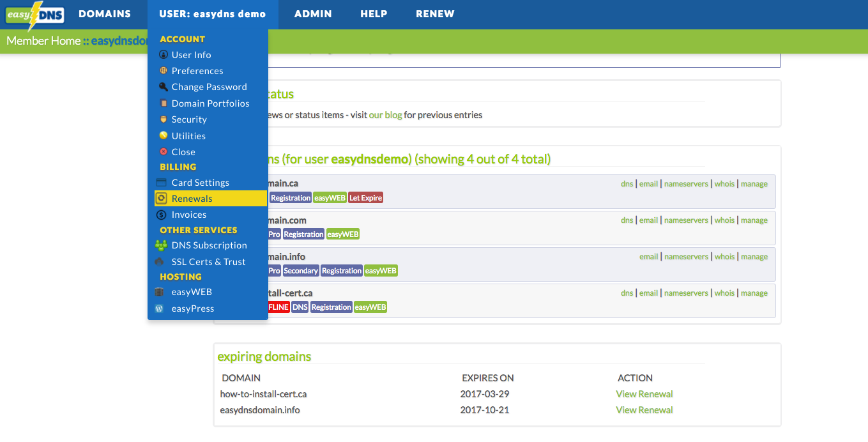Viewport: 868px width, 442px height.
Task: Click the Domain Portfolios icon
Action: pyautogui.click(x=163, y=103)
